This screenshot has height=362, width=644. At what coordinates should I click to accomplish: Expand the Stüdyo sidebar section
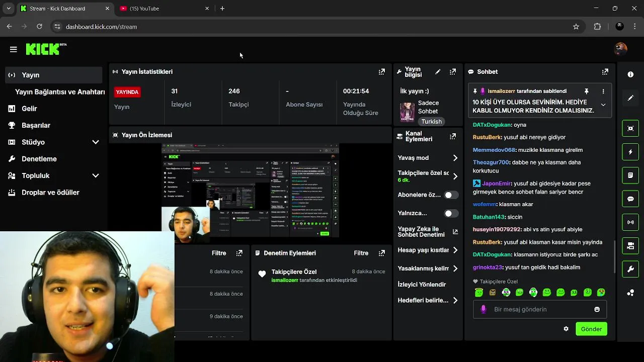pos(96,142)
